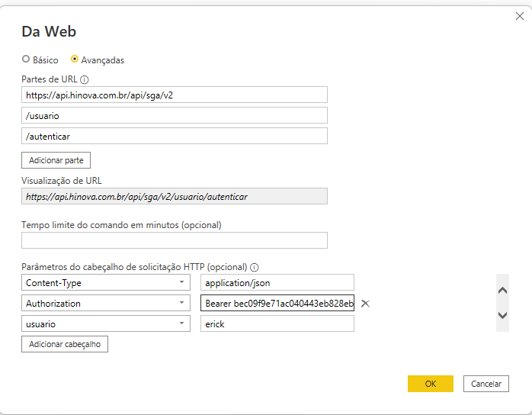The height and width of the screenshot is (415, 532).
Task: Edit the base URL field with api.hinova.com.br
Action: click(x=175, y=95)
